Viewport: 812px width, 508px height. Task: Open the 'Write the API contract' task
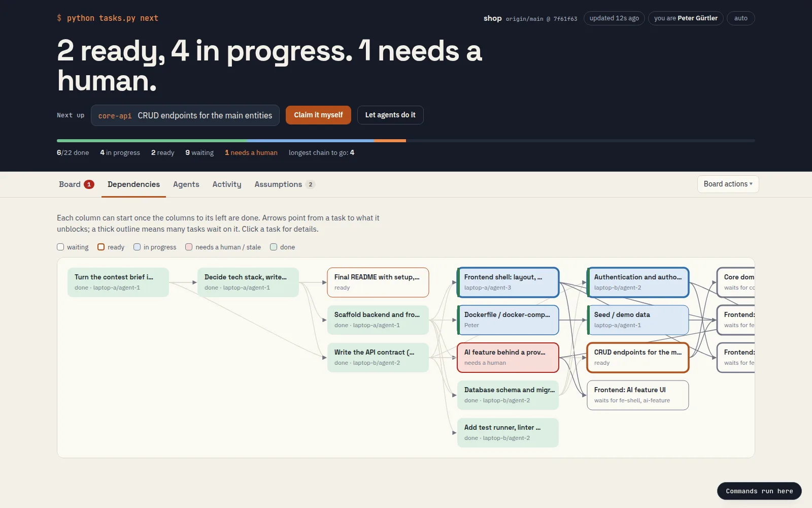click(378, 358)
